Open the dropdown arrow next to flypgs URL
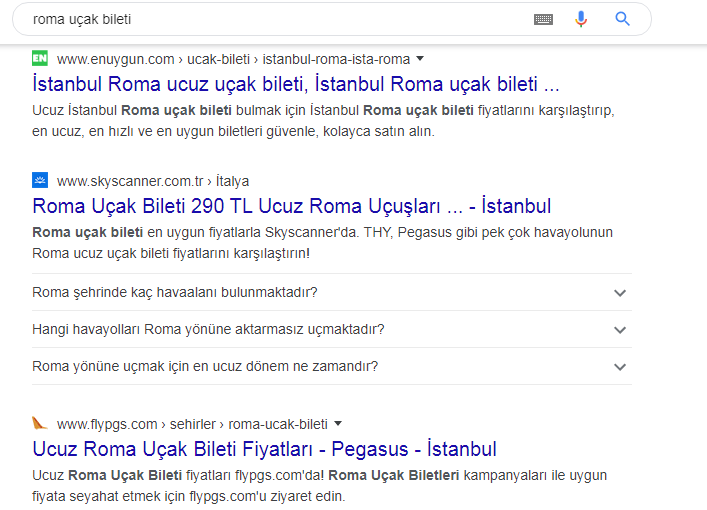Screen dimensions: 707x510 (338, 423)
